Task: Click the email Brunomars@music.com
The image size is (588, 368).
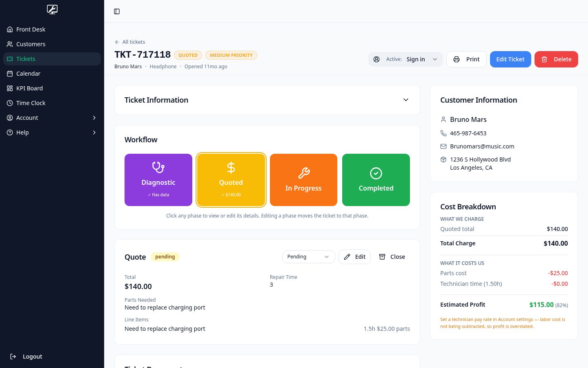Action: point(482,146)
